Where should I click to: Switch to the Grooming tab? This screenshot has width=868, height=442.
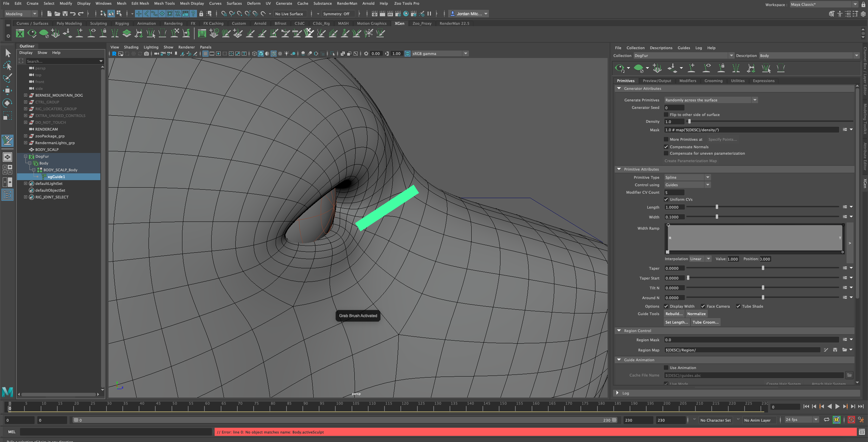(x=713, y=81)
